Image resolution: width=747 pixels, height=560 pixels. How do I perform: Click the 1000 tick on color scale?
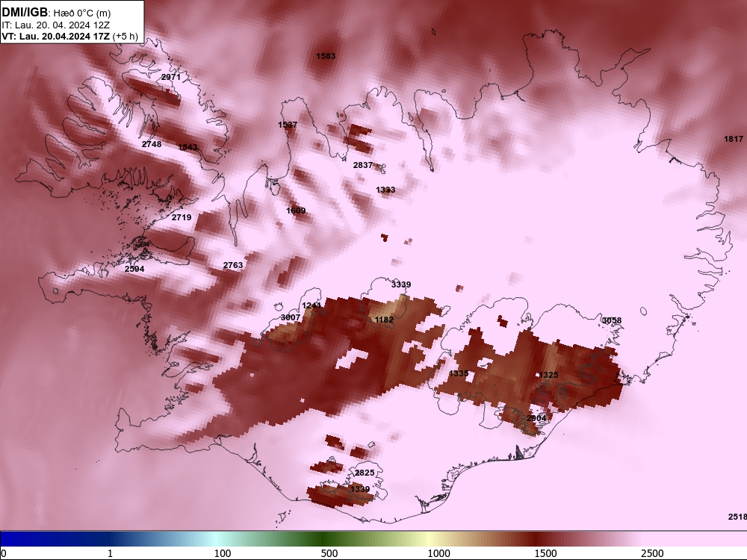tap(438, 553)
